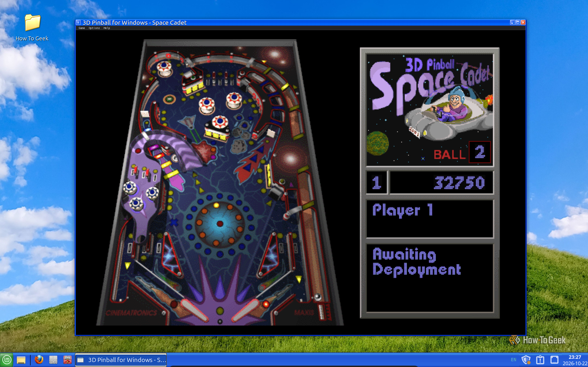Click the ball resting in plunger lane
Screen dimensions: 588x367
(x=317, y=296)
